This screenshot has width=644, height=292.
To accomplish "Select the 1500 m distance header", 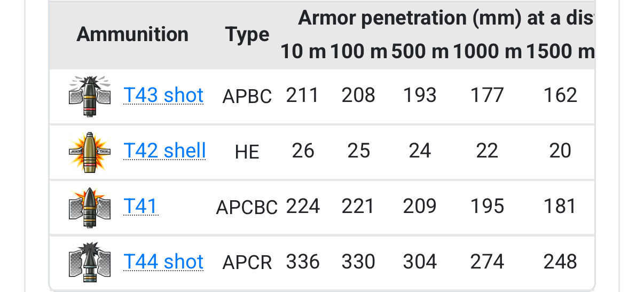I will tap(560, 52).
